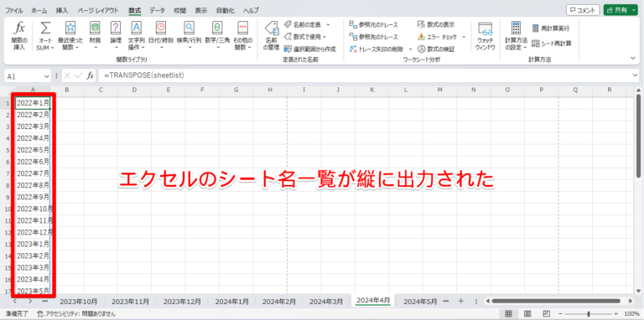Click the insert function fx button in formula bar
The height and width of the screenshot is (320, 644).
(90, 76)
